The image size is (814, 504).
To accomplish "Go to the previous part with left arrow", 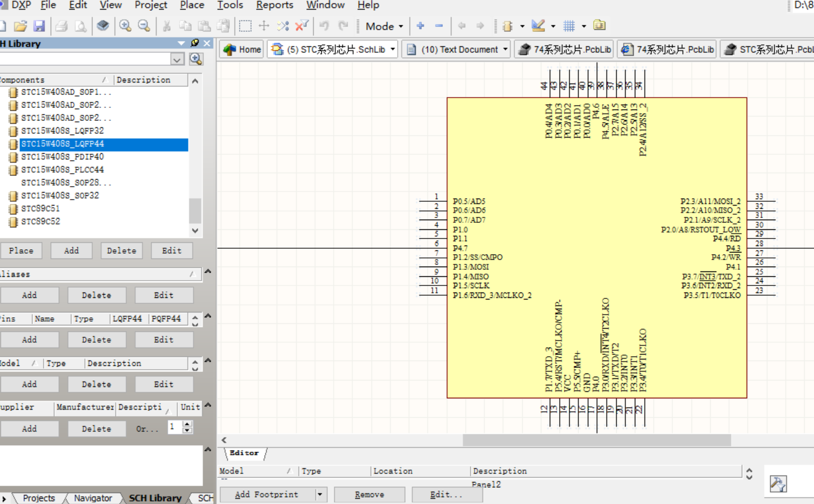I will [462, 26].
